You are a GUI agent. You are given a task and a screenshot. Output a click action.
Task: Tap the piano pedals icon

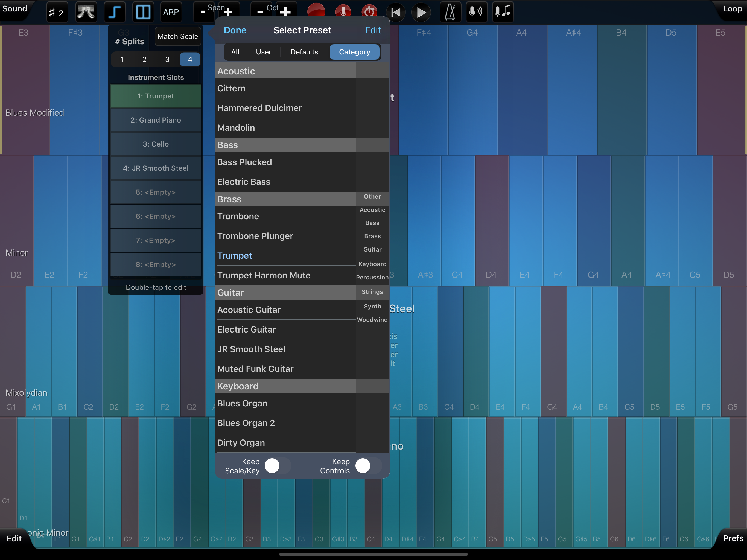click(x=86, y=12)
